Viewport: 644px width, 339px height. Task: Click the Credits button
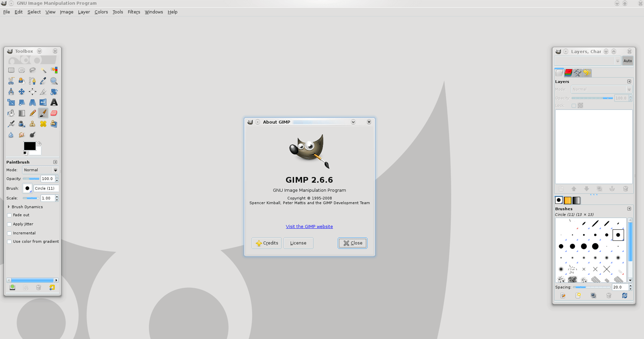point(267,243)
